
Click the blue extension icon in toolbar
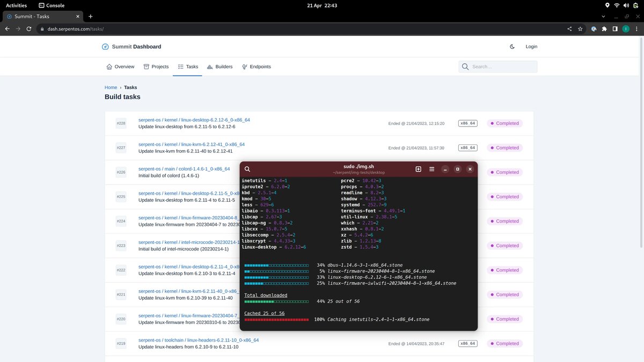594,29
